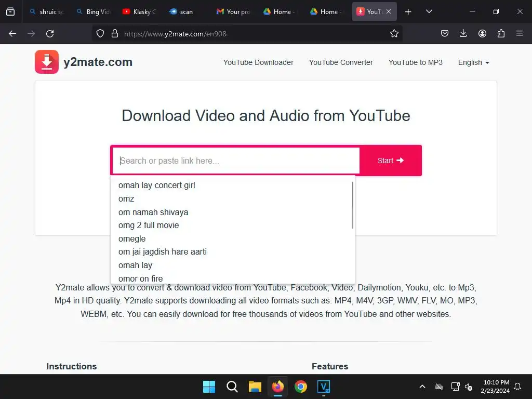The image size is (532, 399).
Task: Click the Firefox taskbar icon
Action: [x=278, y=387]
